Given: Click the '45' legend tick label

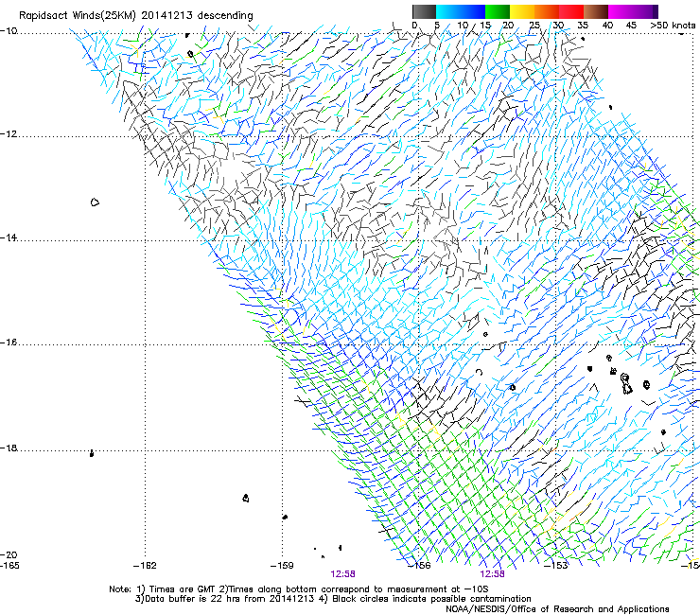Looking at the screenshot, I should pyautogui.click(x=631, y=26).
